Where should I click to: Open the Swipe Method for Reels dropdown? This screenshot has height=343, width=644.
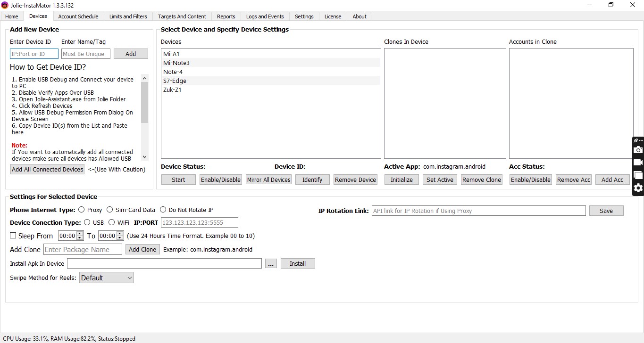pyautogui.click(x=106, y=278)
